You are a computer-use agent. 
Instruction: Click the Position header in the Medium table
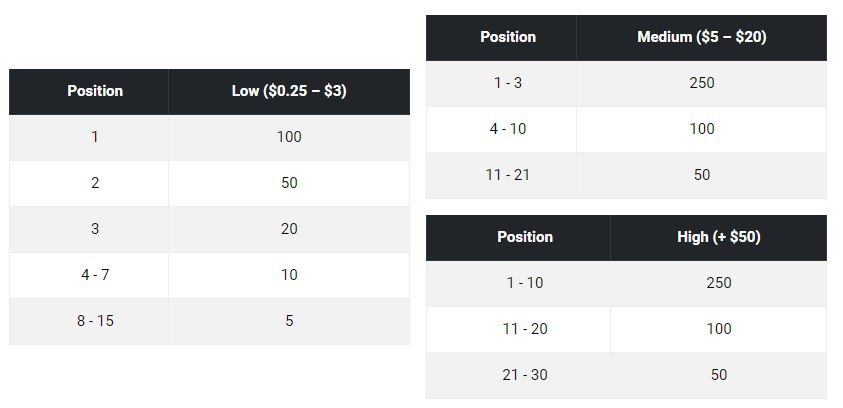[x=508, y=37]
